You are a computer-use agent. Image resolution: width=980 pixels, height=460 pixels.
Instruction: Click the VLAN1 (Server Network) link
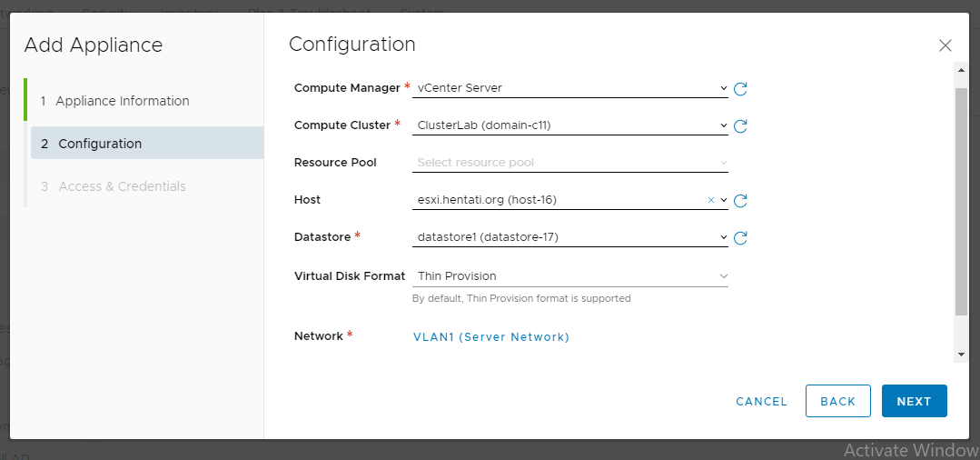point(491,336)
